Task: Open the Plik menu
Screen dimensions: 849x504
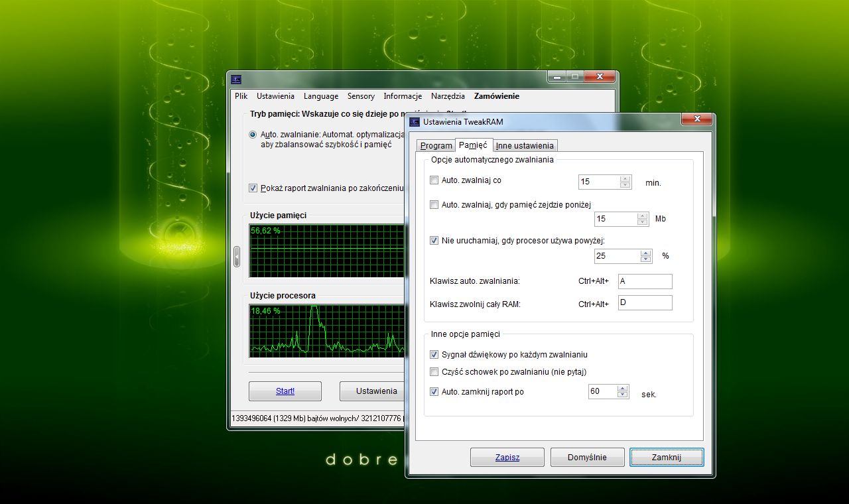Action: click(241, 96)
